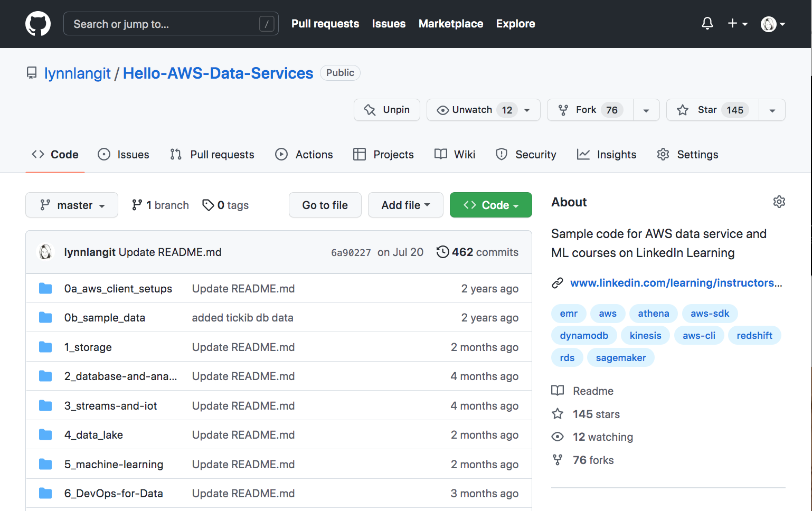This screenshot has width=812, height=511.
Task: Open the Insights tab
Action: tap(607, 154)
